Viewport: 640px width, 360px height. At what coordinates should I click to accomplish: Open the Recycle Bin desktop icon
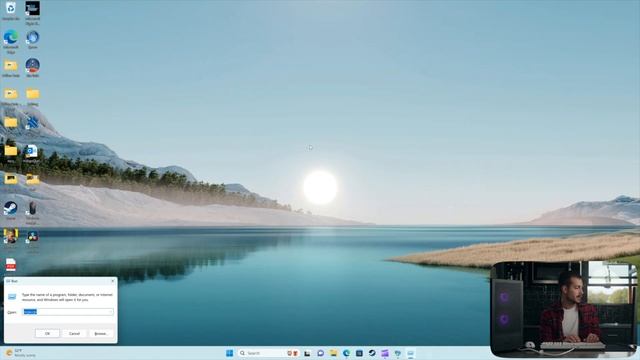click(11, 9)
